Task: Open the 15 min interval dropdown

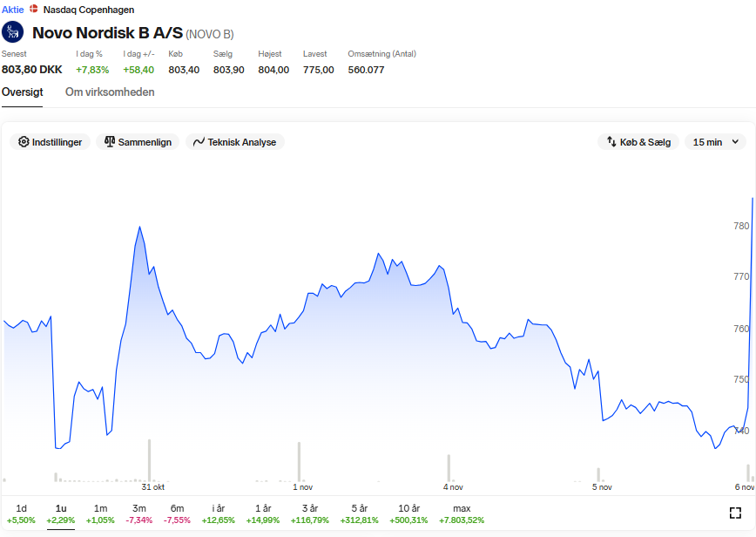Action: 716,142
